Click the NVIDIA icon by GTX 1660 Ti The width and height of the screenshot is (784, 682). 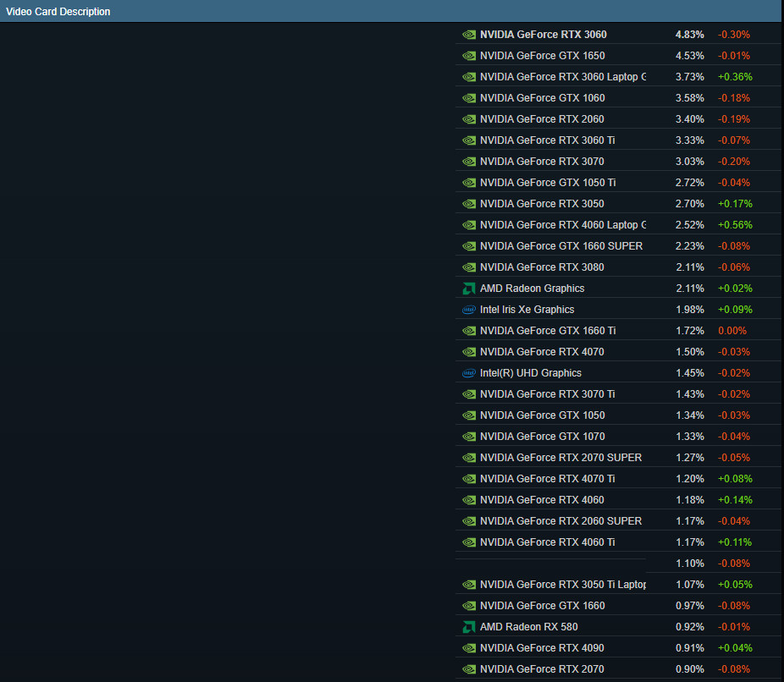click(469, 331)
